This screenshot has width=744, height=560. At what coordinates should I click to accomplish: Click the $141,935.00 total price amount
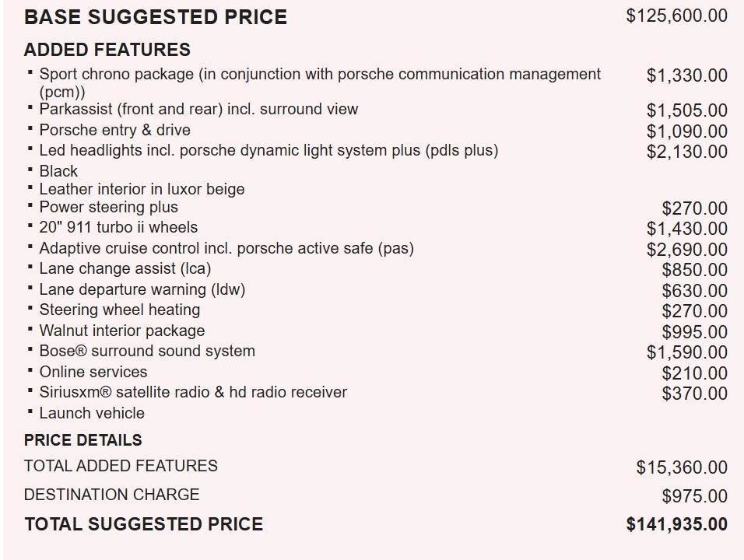point(676,524)
